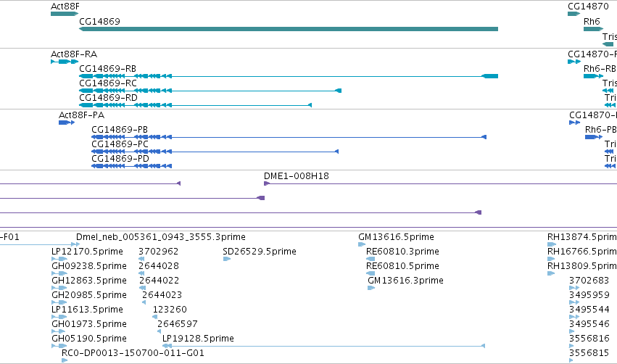Select EST LP11613.5prime

87,310
